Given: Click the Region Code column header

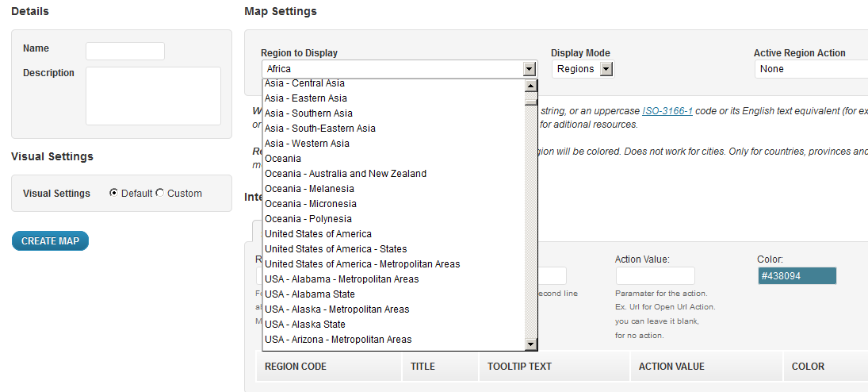Looking at the screenshot, I should coord(296,367).
